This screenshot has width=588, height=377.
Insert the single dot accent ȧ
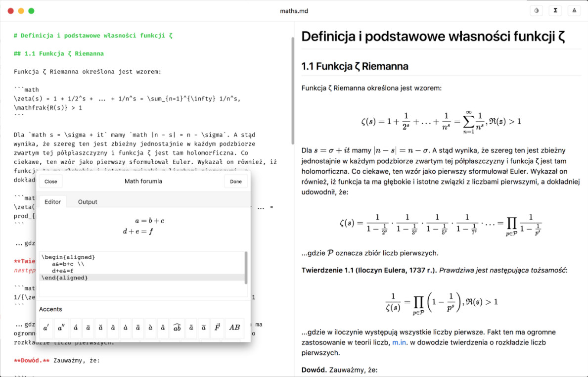(x=125, y=328)
